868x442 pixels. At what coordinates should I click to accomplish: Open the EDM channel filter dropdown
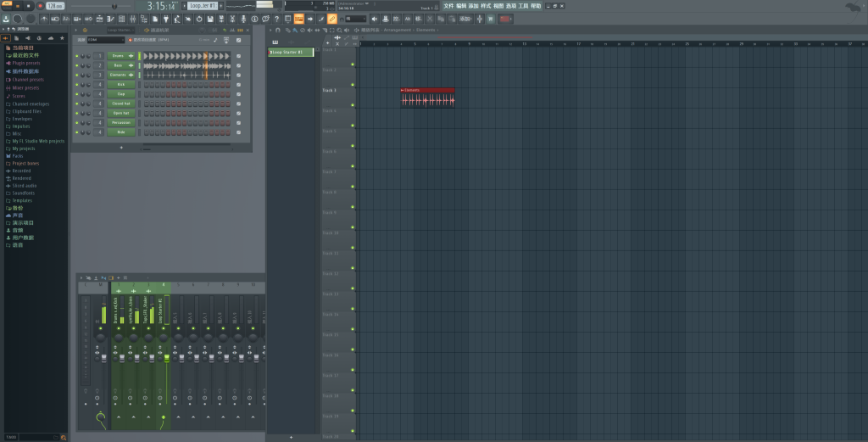click(x=105, y=40)
